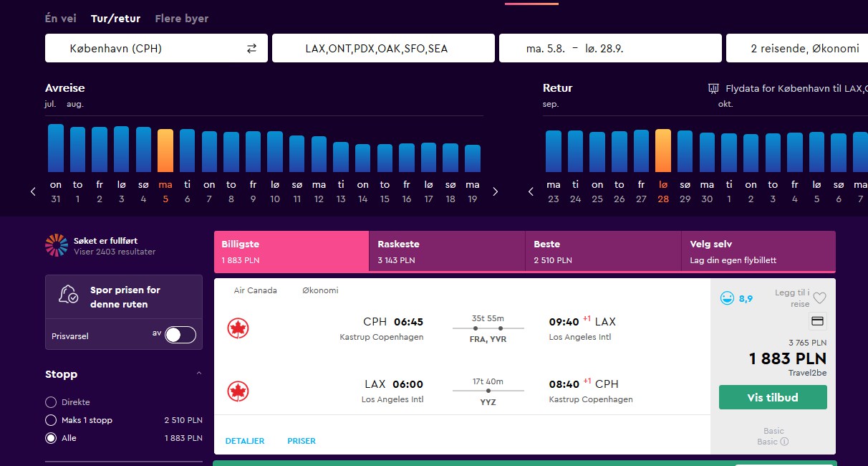Image resolution: width=868 pixels, height=466 pixels.
Task: Select the Alle stops option
Action: pyautogui.click(x=51, y=438)
